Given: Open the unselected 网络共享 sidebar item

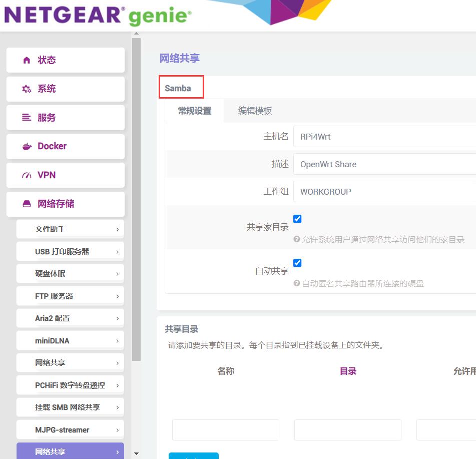Looking at the screenshot, I should [70, 363].
